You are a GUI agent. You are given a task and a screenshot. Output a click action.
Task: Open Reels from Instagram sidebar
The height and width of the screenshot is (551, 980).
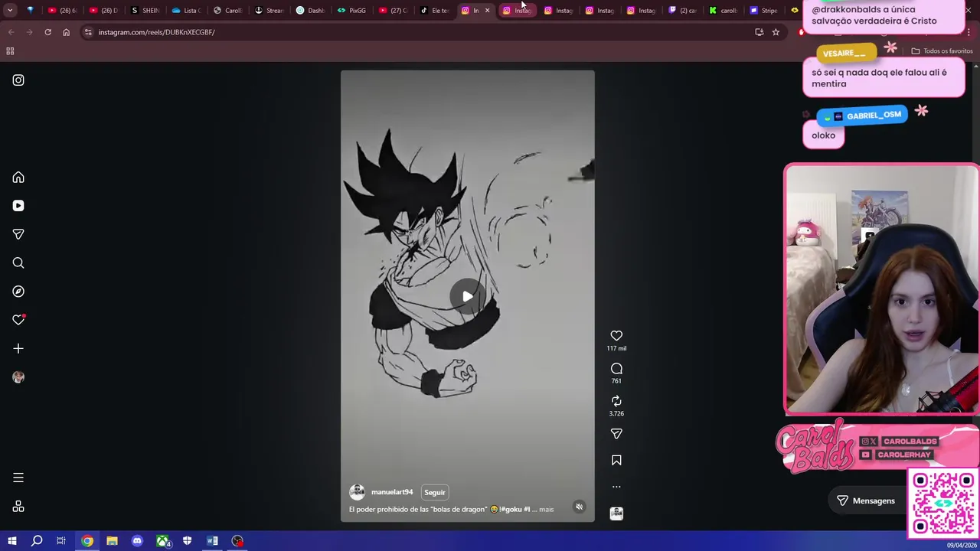click(18, 206)
